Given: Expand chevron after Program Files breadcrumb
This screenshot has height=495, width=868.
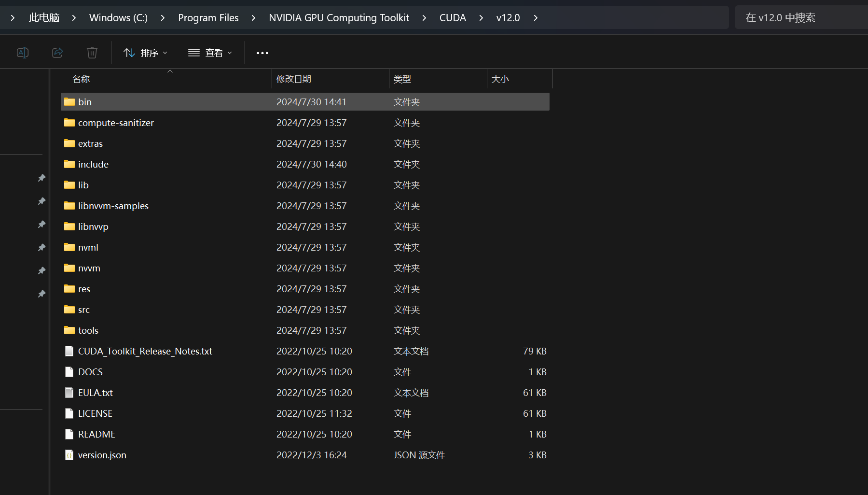Looking at the screenshot, I should 253,18.
